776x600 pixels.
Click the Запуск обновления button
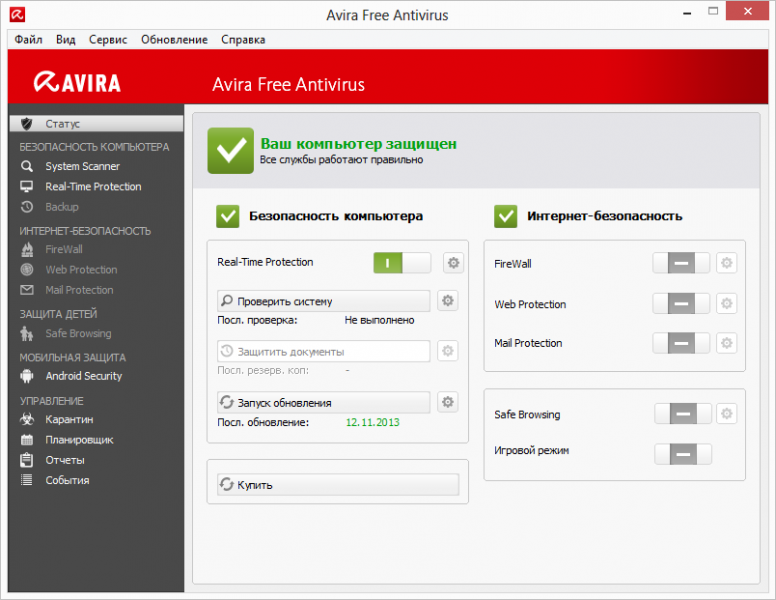pos(324,402)
